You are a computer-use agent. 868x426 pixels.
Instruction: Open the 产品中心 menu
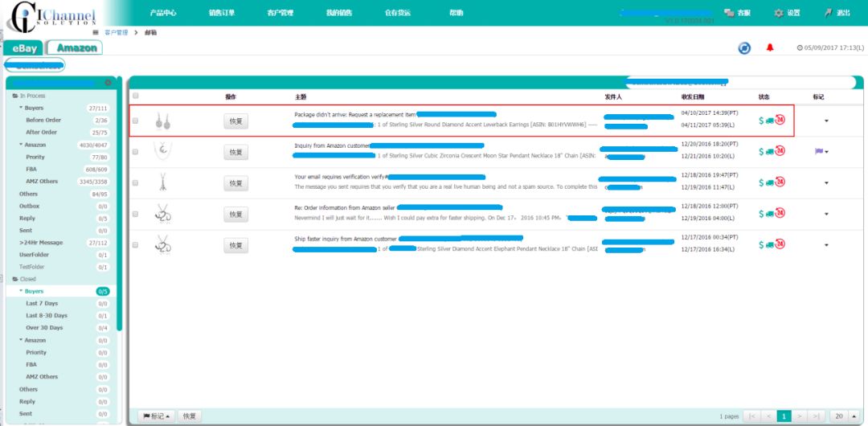click(x=162, y=13)
